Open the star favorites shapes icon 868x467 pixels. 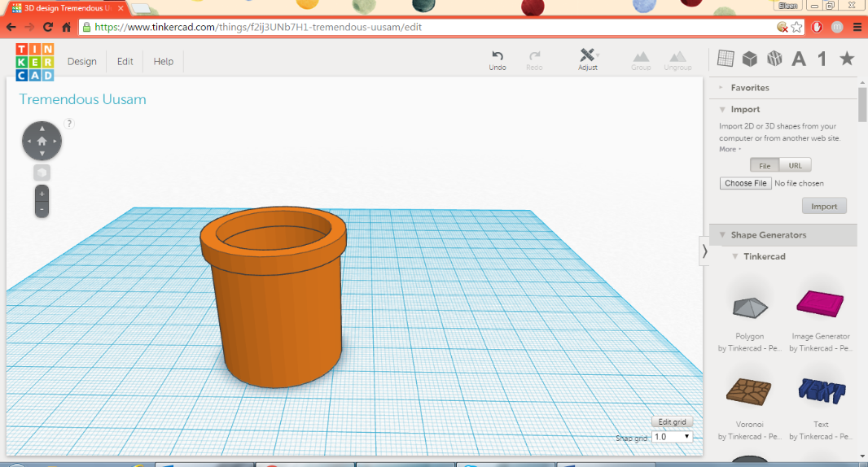pos(846,58)
